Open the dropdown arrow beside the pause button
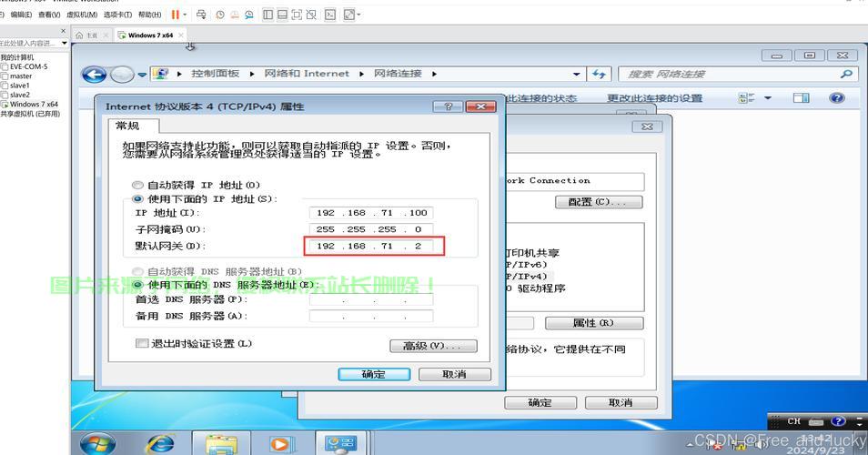The width and height of the screenshot is (868, 455). 185,15
